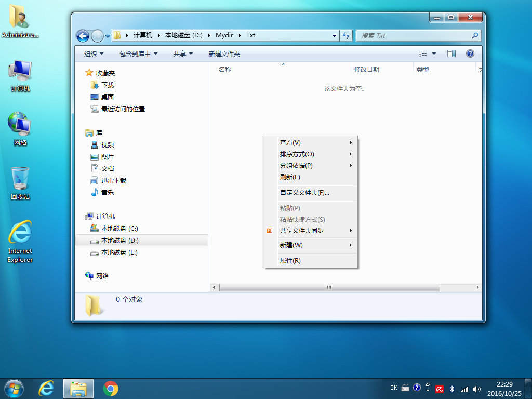
Task: Click the 类型 column header
Action: [x=444, y=69]
